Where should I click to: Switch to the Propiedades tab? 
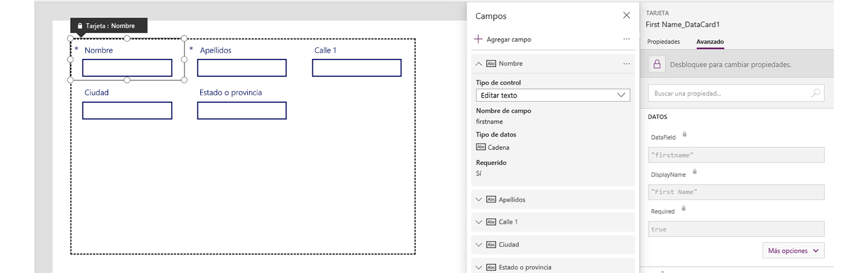coord(663,42)
